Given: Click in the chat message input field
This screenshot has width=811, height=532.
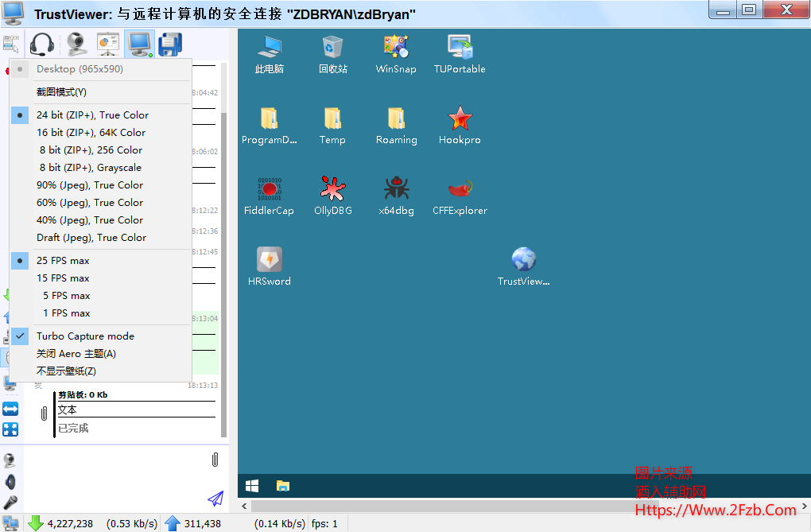Looking at the screenshot, I should (x=116, y=479).
